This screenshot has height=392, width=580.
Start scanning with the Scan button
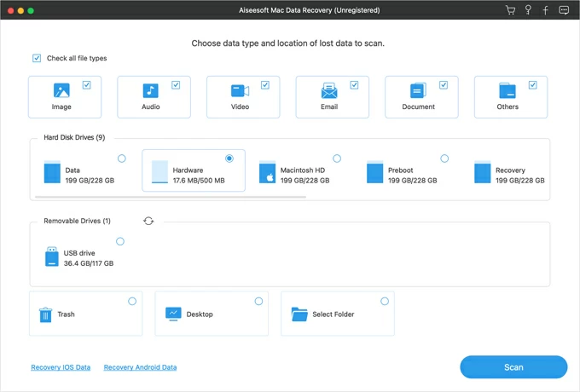pos(513,367)
